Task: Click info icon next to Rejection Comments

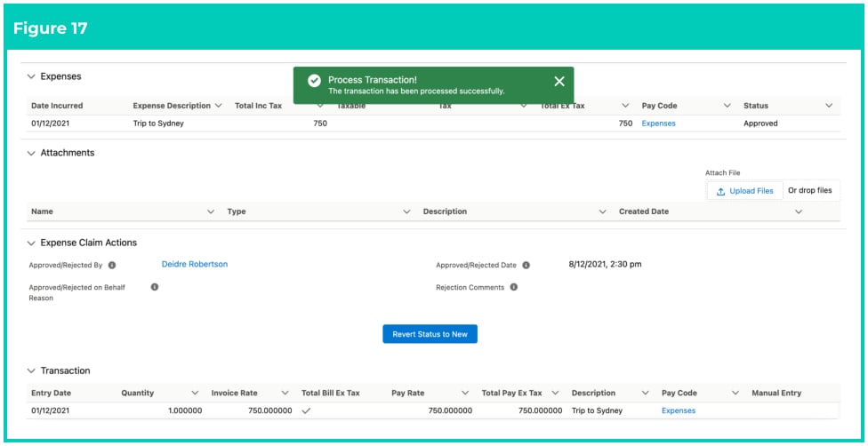Action: point(514,287)
